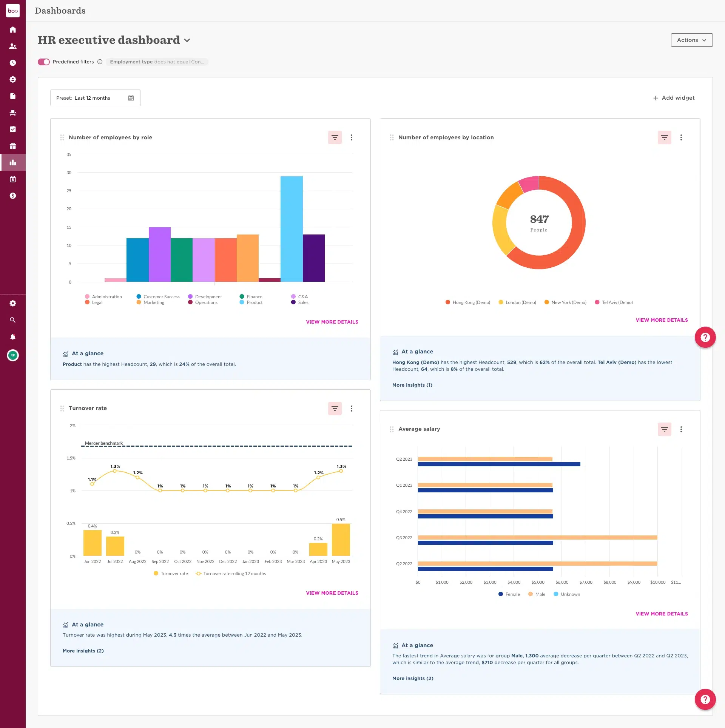Open the Documents icon in sidebar

point(13,96)
